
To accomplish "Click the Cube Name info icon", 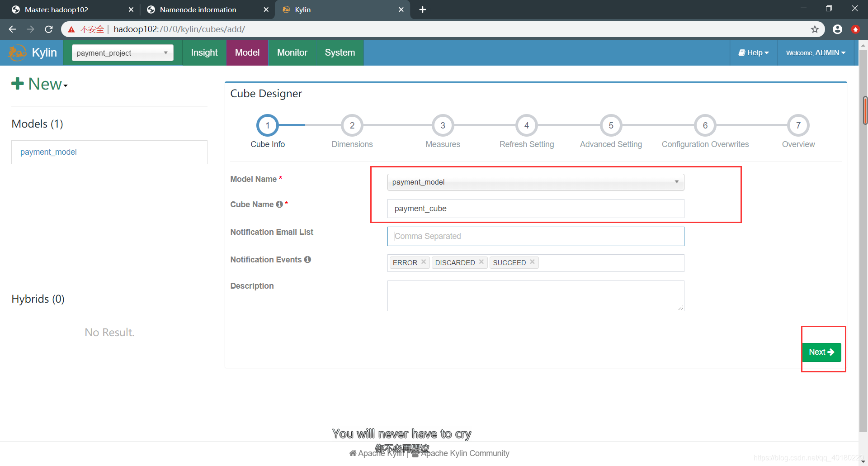I will point(279,204).
